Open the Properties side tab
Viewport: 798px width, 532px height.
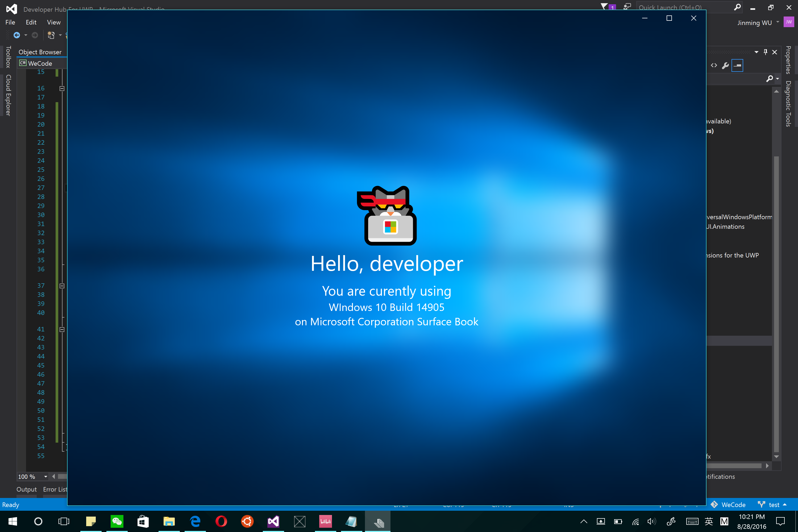point(788,60)
